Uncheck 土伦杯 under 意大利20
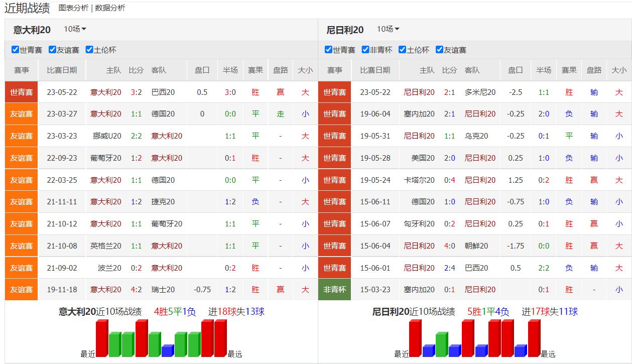Screen dimensions: 632x364 coord(89,49)
